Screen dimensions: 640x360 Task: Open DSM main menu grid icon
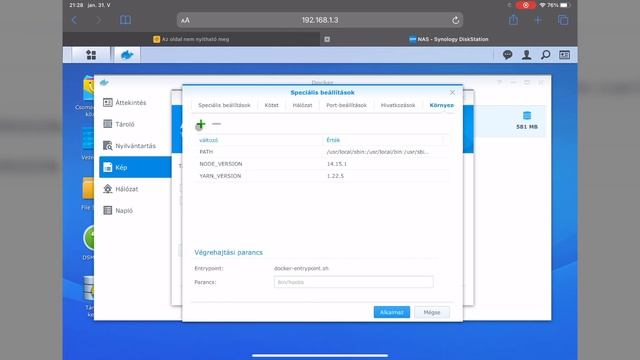click(91, 55)
